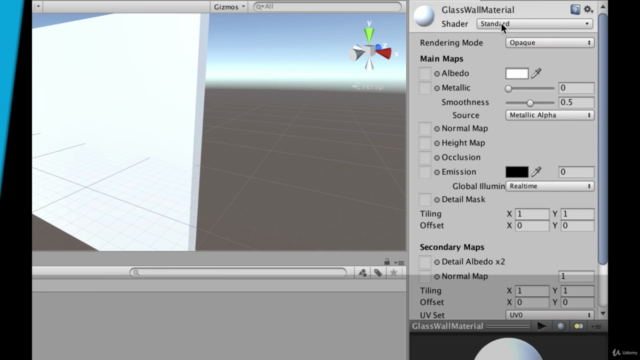Play the material preview animation
Screen dimensions: 640x360
(x=542, y=326)
